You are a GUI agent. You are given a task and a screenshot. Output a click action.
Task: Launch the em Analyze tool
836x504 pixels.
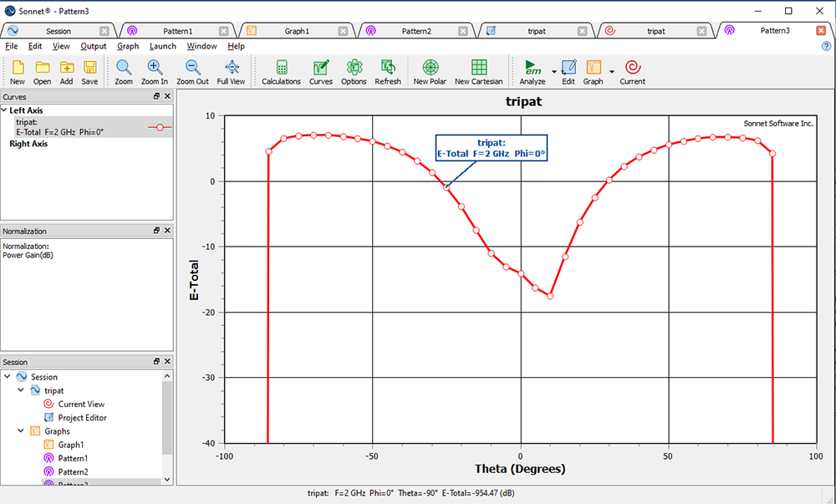coord(532,72)
